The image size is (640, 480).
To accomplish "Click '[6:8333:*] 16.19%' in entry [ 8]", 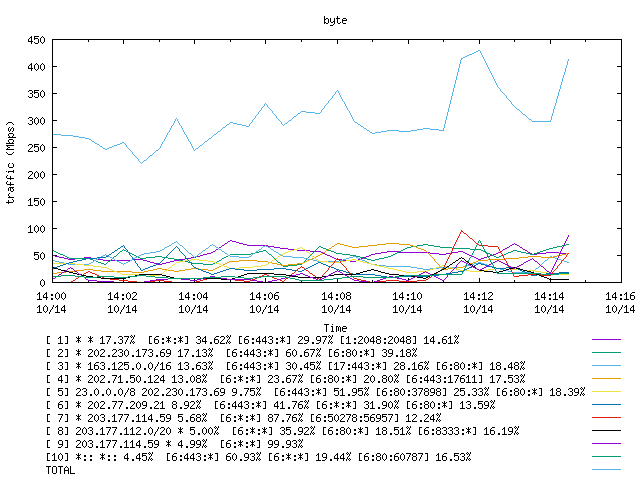I will click(x=468, y=431).
